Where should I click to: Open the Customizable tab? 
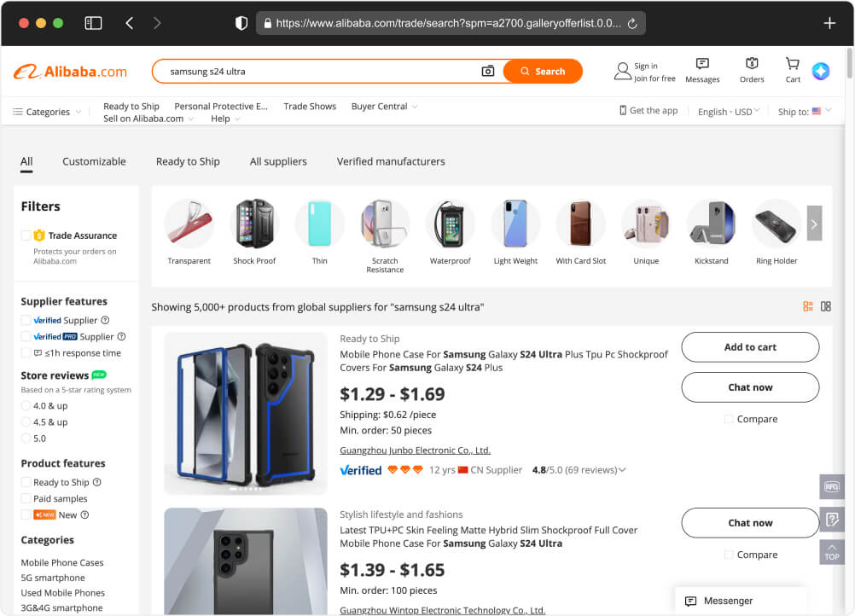click(x=94, y=161)
